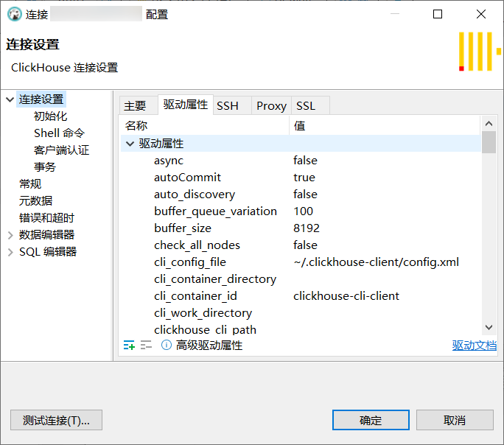504x445 pixels.
Task: Open the Proxy tab
Action: pyautogui.click(x=271, y=105)
